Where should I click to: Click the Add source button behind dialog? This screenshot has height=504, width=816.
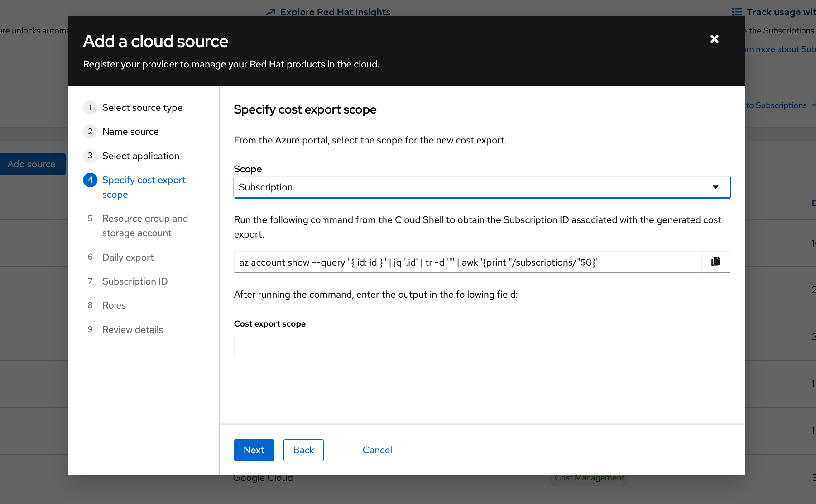[x=32, y=164]
